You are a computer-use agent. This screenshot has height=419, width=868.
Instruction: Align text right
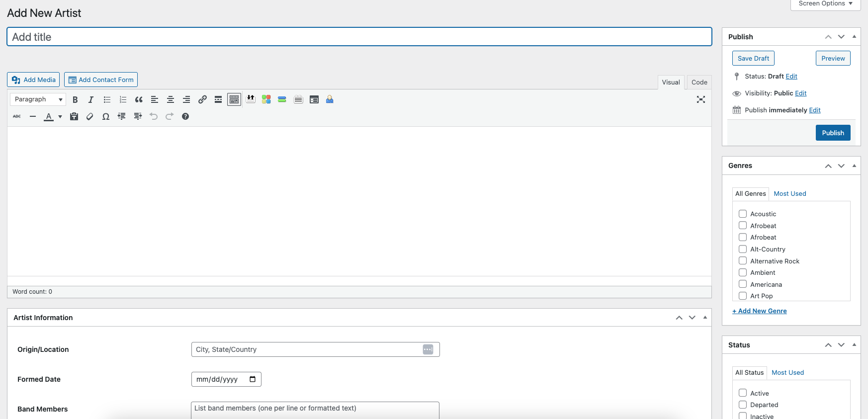coord(186,99)
